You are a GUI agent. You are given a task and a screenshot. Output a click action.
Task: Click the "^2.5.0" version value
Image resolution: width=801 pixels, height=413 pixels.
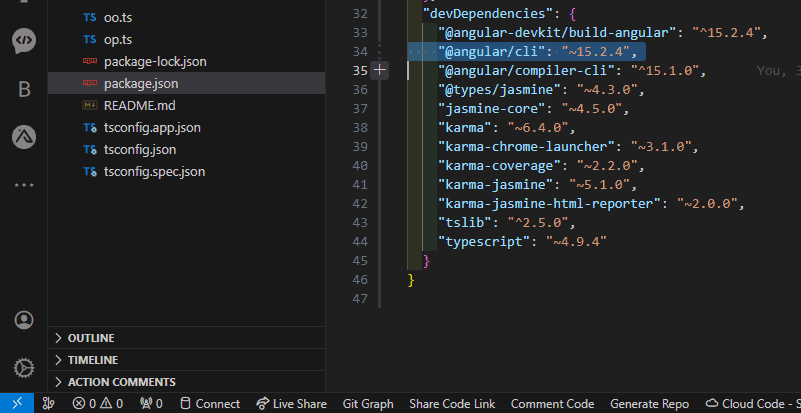click(x=538, y=222)
